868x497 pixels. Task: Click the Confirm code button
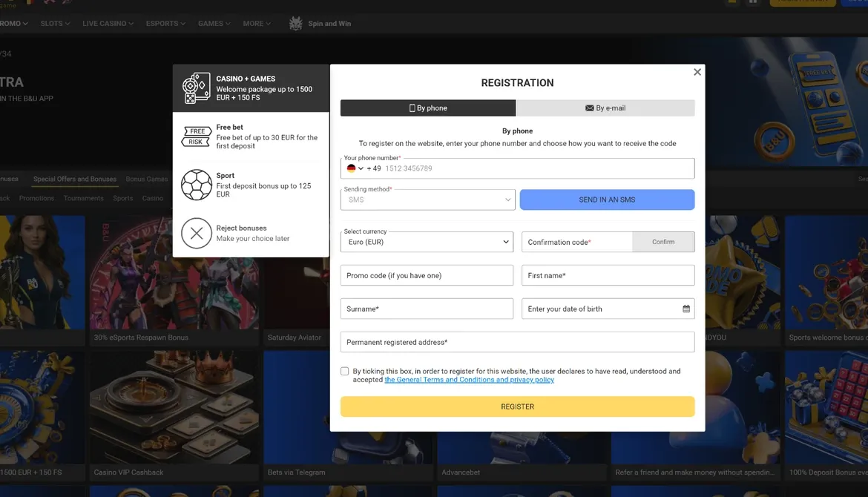pos(663,242)
